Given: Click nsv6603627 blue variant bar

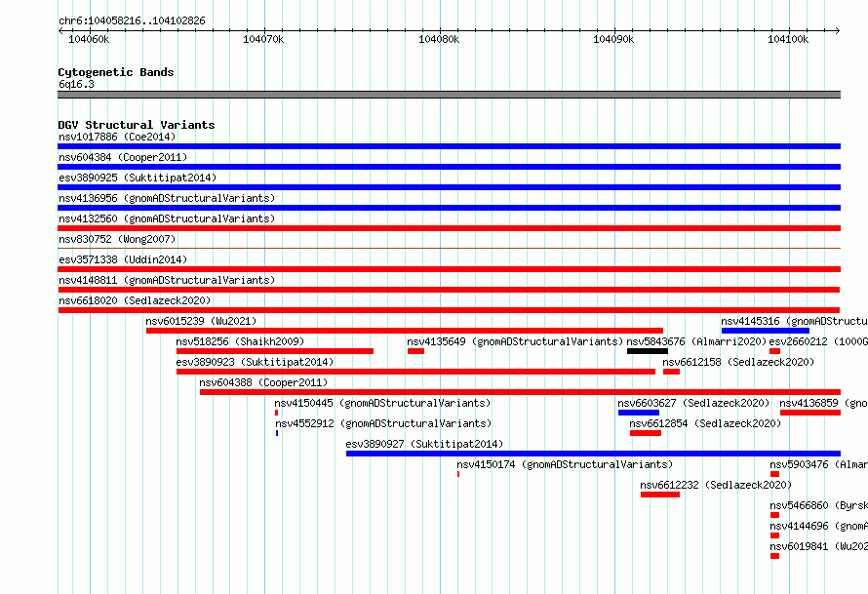Looking at the screenshot, I should (638, 413).
